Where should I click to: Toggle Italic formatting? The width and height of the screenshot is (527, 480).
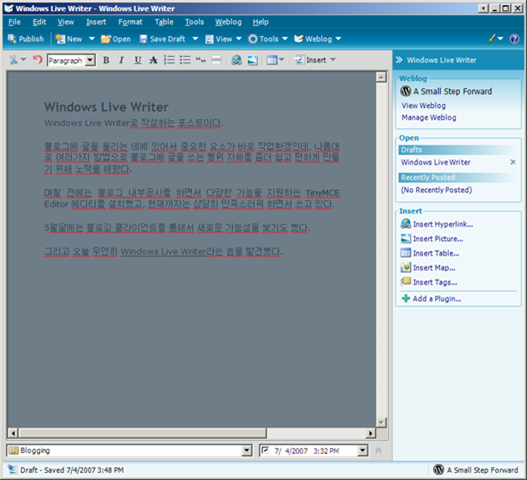tap(122, 60)
